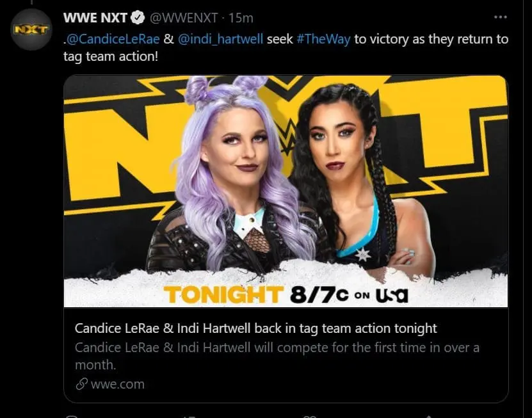Open the WWE NXT profile avatar
This screenshot has width=532, height=418.
pos(31,29)
